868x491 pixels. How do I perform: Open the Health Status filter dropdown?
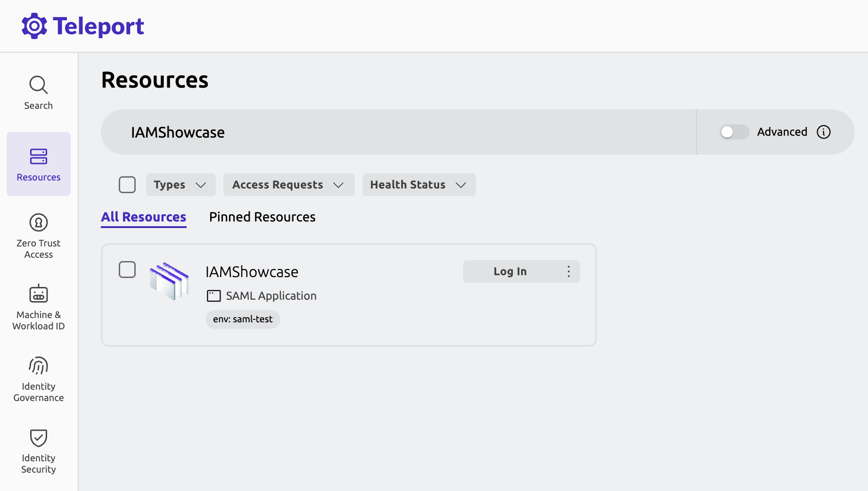point(418,185)
